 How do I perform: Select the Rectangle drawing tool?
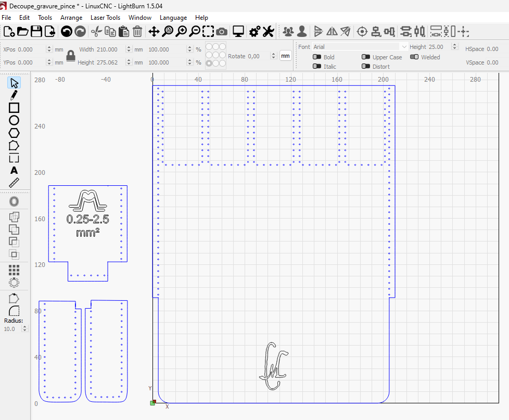coord(14,108)
